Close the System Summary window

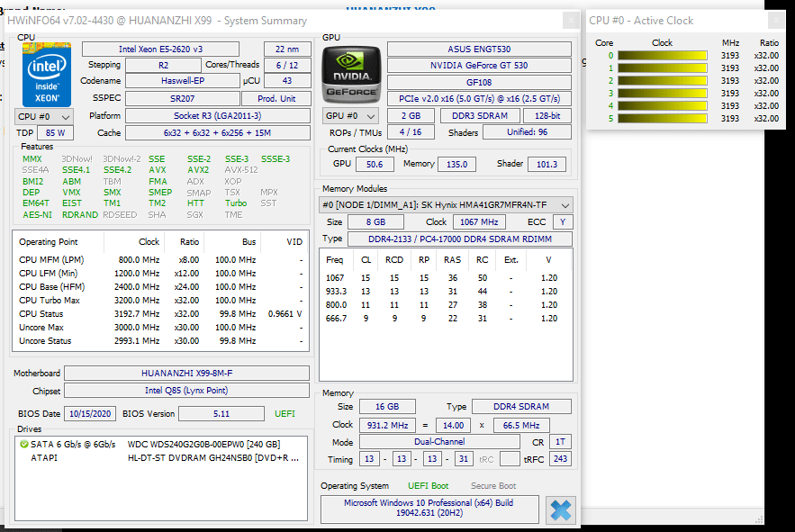tap(571, 21)
